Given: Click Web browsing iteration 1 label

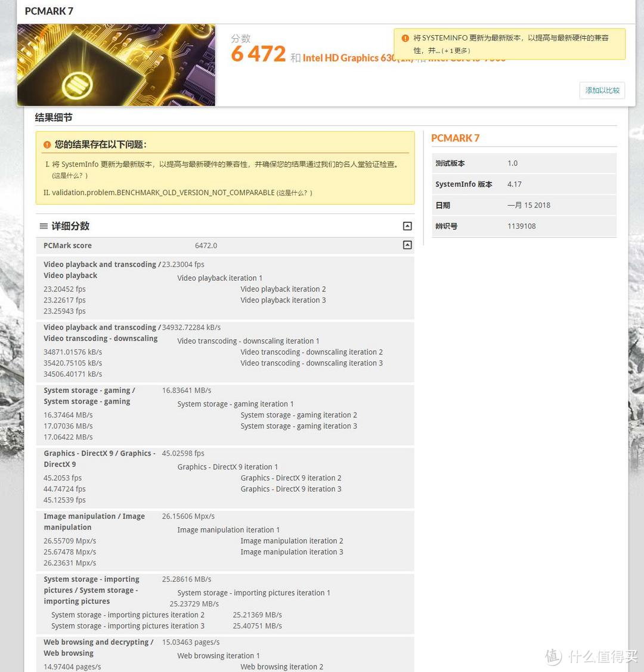Looking at the screenshot, I should point(218,656).
